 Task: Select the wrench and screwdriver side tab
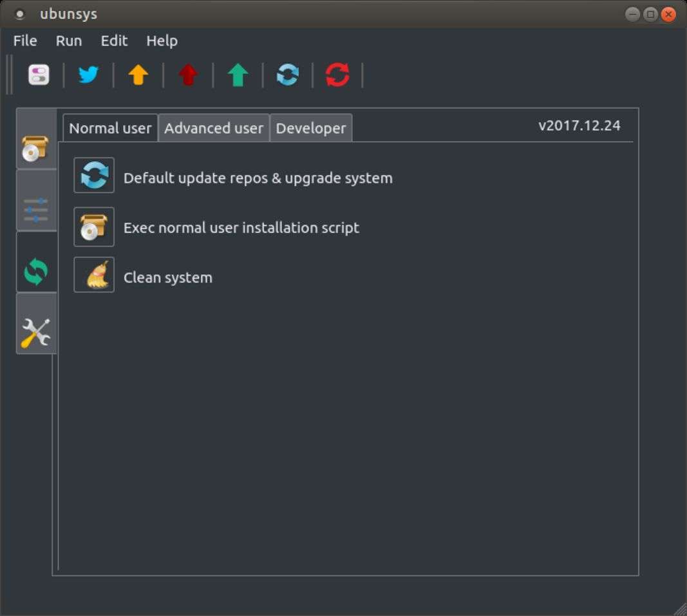36,333
